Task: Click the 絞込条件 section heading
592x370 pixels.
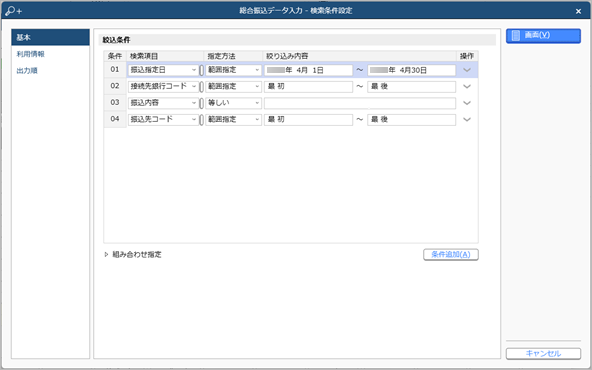Action: 116,40
